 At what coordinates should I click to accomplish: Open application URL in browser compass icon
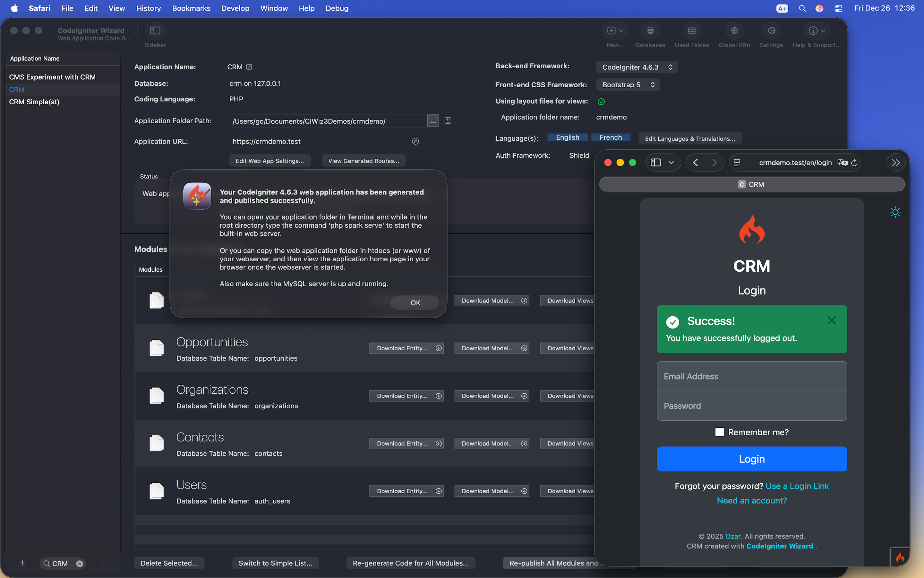[x=415, y=141]
